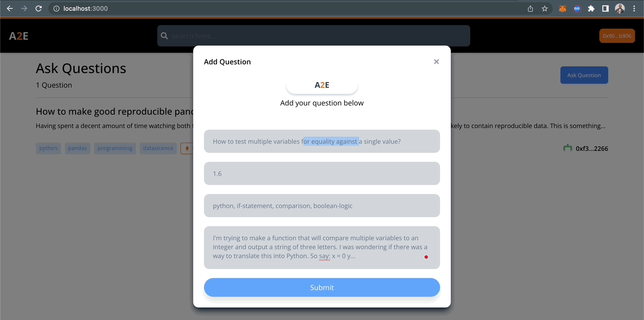644x320 pixels.
Task: Select the python tag
Action: tap(48, 148)
